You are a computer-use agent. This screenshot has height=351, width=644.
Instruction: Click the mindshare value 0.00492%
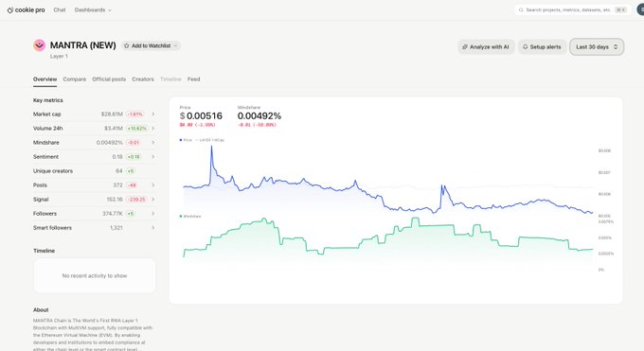click(x=259, y=115)
